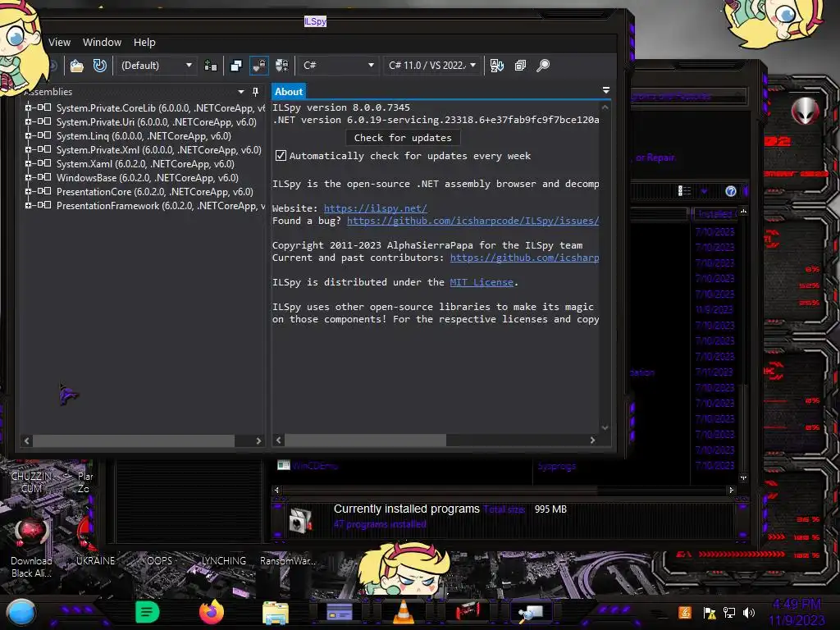Open the MIT License link
The height and width of the screenshot is (630, 840).
point(482,282)
